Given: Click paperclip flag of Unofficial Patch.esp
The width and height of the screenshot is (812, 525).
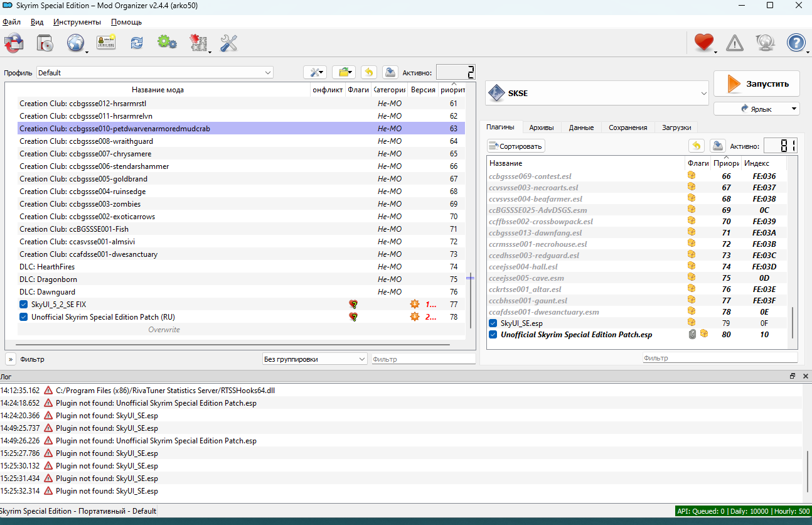Looking at the screenshot, I should tap(693, 335).
